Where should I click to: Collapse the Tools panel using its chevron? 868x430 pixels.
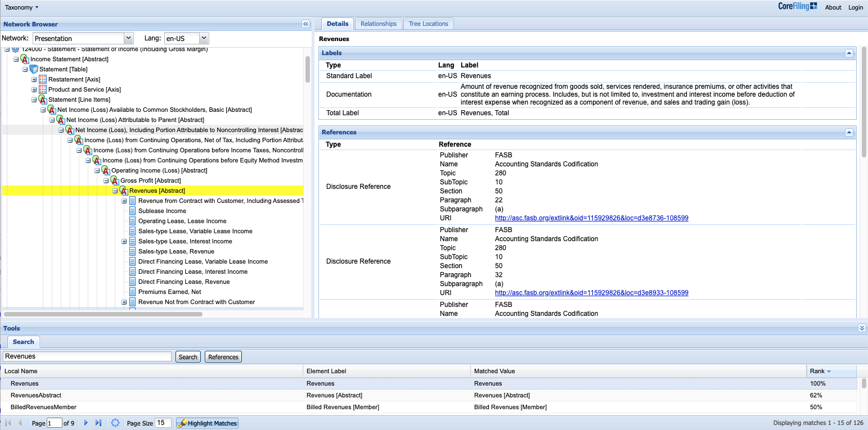(x=862, y=328)
